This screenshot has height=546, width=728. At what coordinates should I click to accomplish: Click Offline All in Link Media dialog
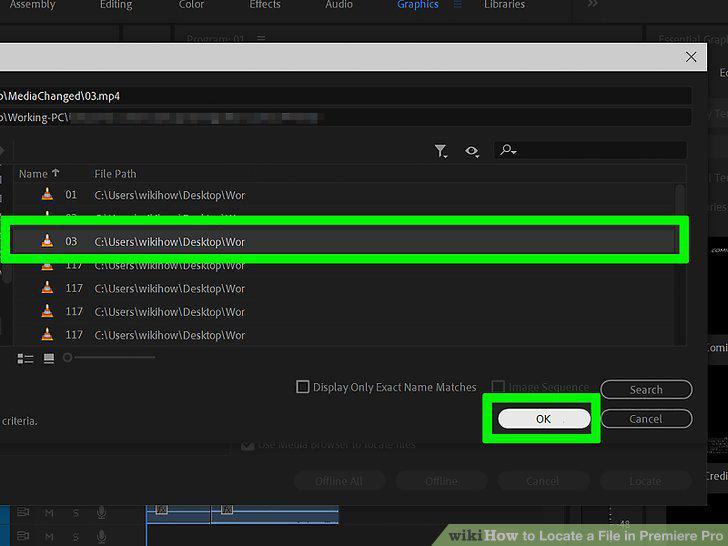click(339, 481)
